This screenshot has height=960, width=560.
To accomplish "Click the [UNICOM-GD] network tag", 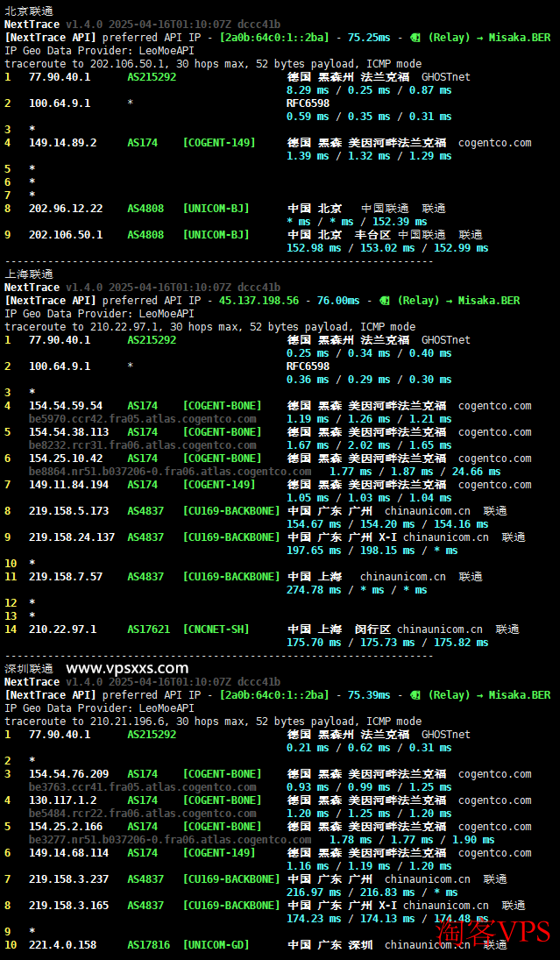I will 216,945.
